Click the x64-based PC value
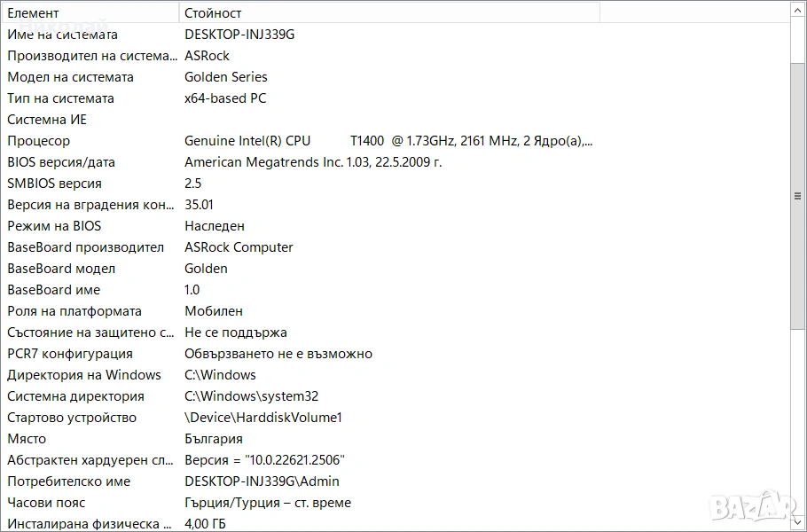Viewport: 807px width, 532px height. click(x=225, y=98)
